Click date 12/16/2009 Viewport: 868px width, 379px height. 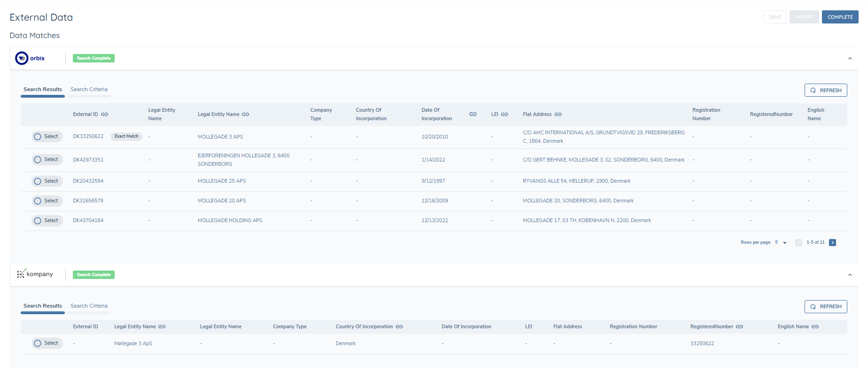(435, 201)
